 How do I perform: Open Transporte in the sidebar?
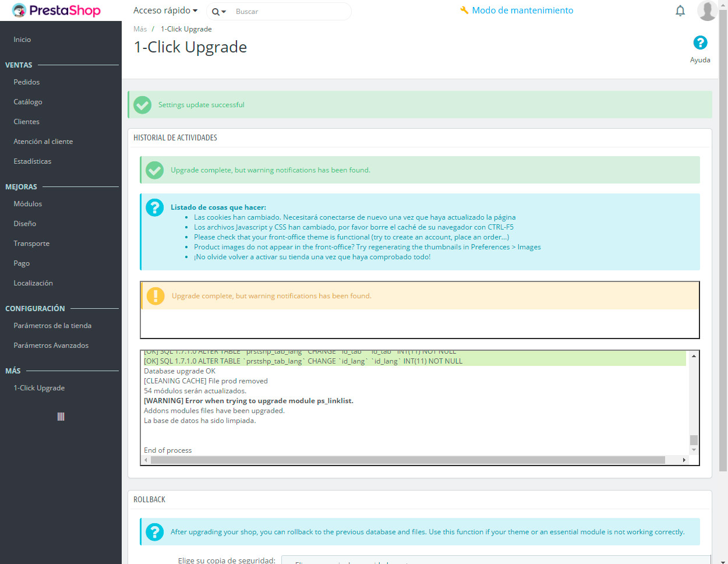pyautogui.click(x=31, y=244)
